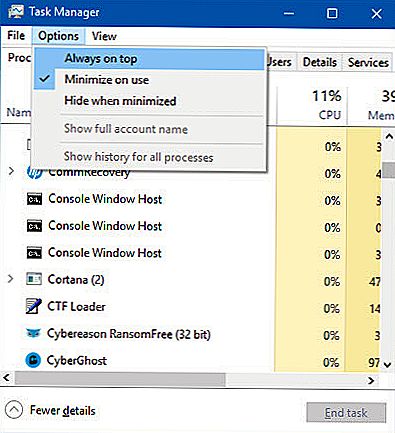Click the End task button
Screen dimensions: 395x433
point(346,413)
